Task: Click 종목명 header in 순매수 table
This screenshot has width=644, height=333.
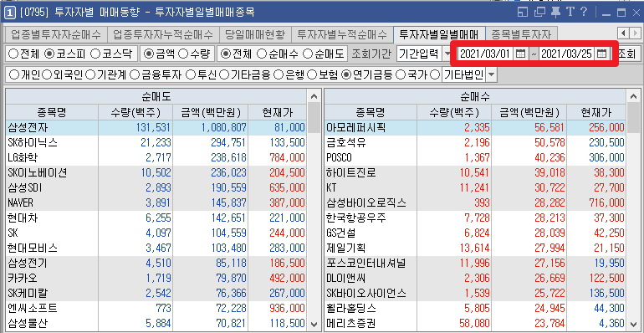Action: pyautogui.click(x=371, y=112)
